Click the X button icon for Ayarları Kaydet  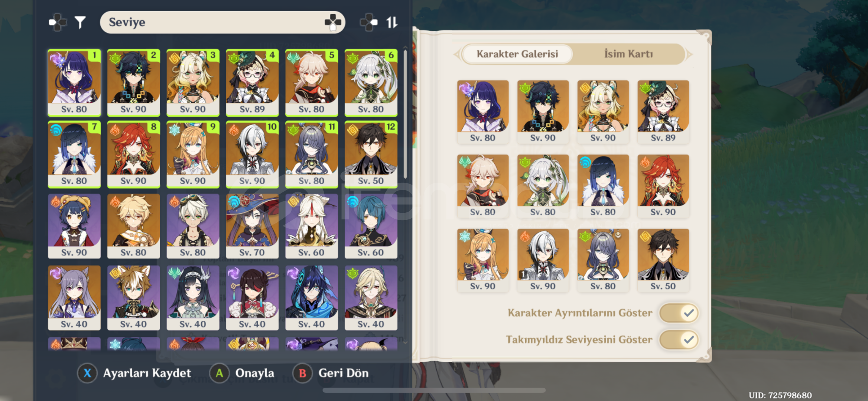87,373
